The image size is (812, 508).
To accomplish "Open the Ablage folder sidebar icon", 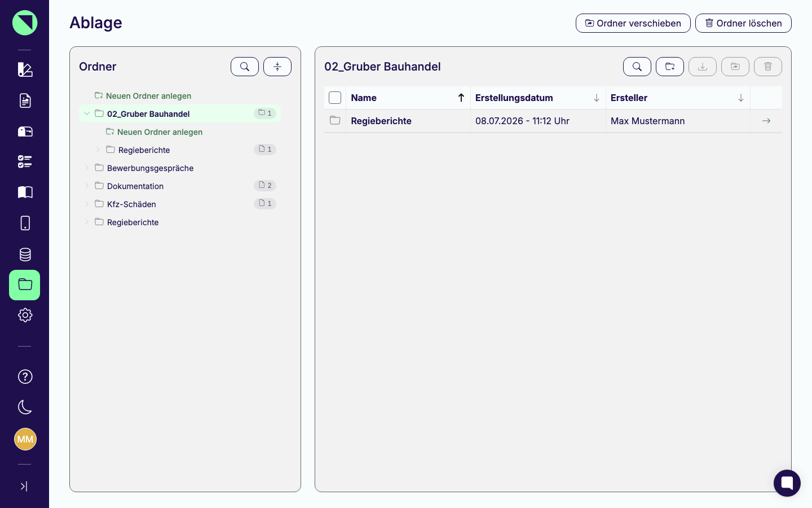I will [x=25, y=285].
